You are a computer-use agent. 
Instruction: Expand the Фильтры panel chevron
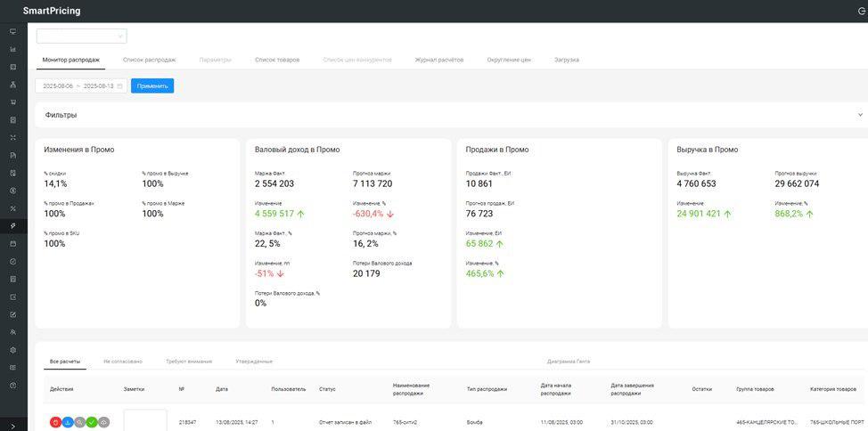point(860,115)
